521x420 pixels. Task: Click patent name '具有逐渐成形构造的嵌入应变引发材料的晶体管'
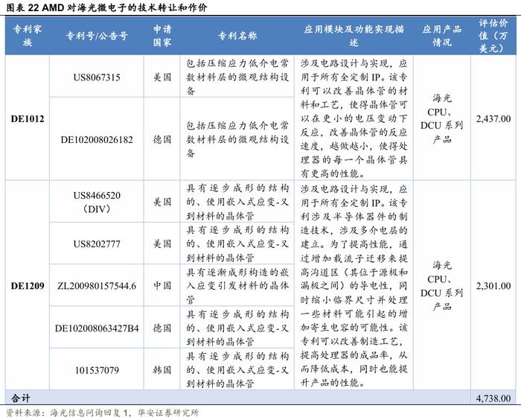coord(237,286)
